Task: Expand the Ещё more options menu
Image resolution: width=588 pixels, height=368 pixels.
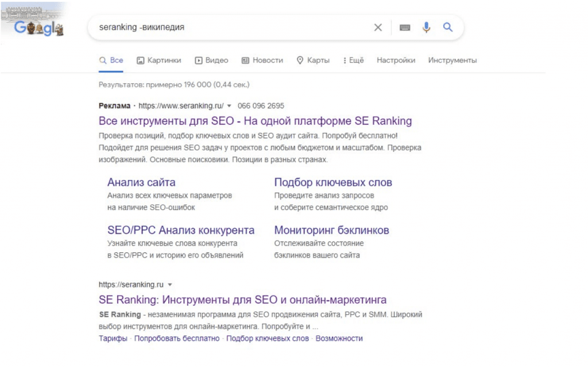Action: click(353, 60)
